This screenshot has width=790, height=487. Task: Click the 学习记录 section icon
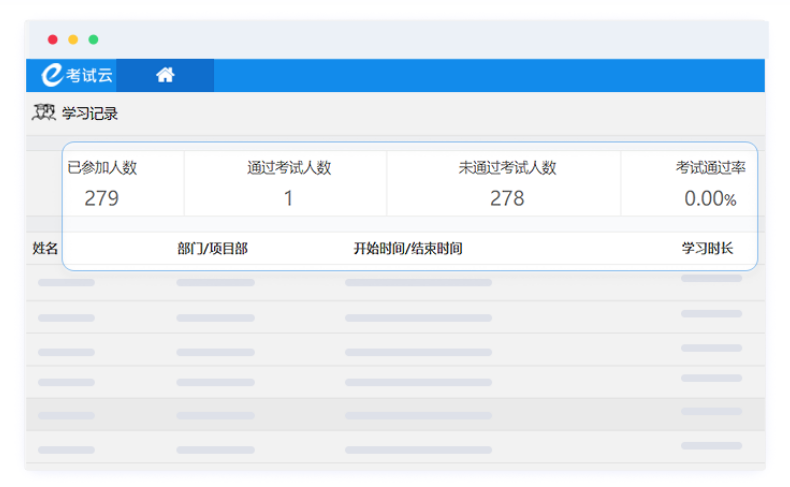pos(44,113)
